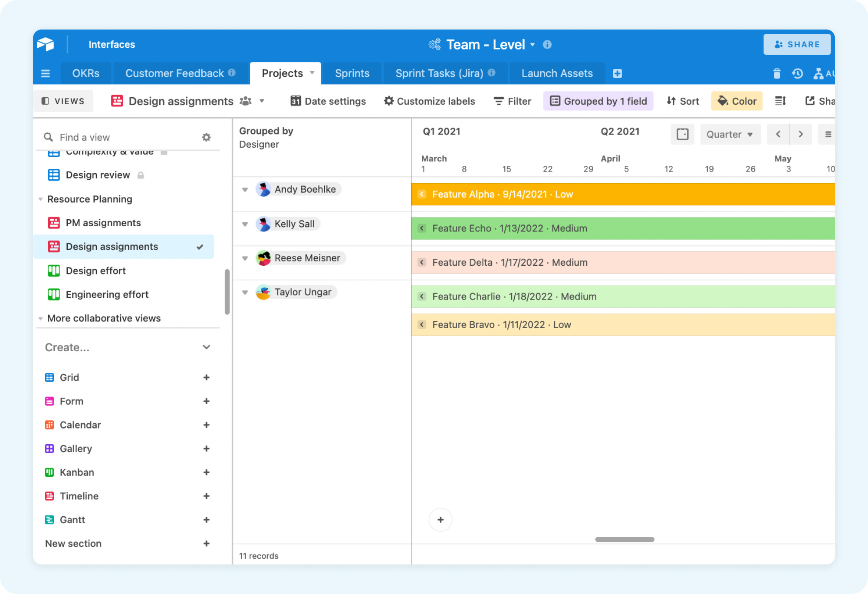
Task: Switch to the Sprints tab
Action: click(352, 73)
